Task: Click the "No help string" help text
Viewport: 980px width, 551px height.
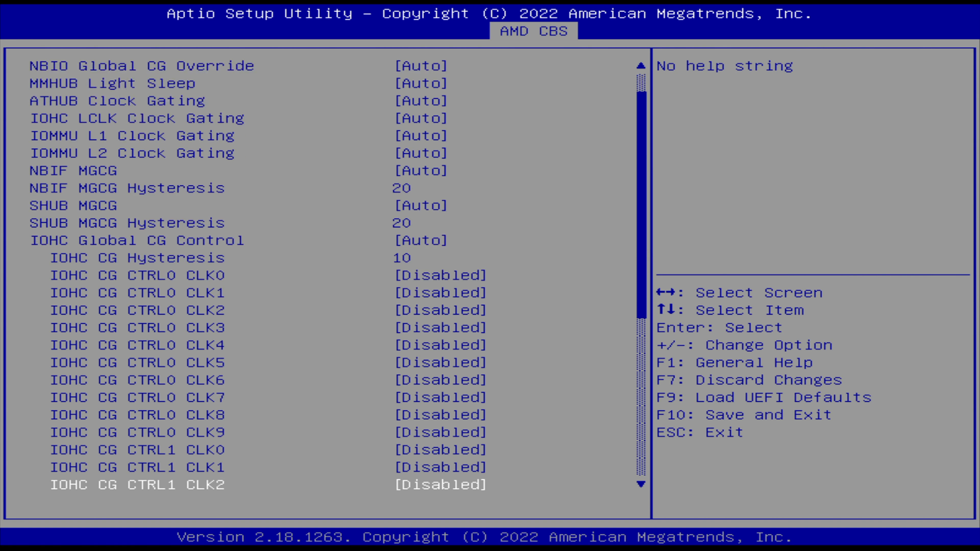Action: pos(725,66)
